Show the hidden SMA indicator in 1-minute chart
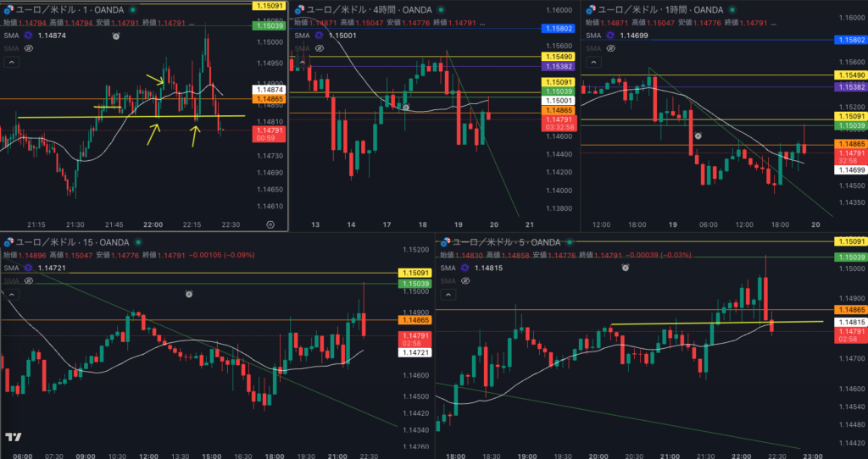This screenshot has width=868, height=459. click(x=28, y=48)
